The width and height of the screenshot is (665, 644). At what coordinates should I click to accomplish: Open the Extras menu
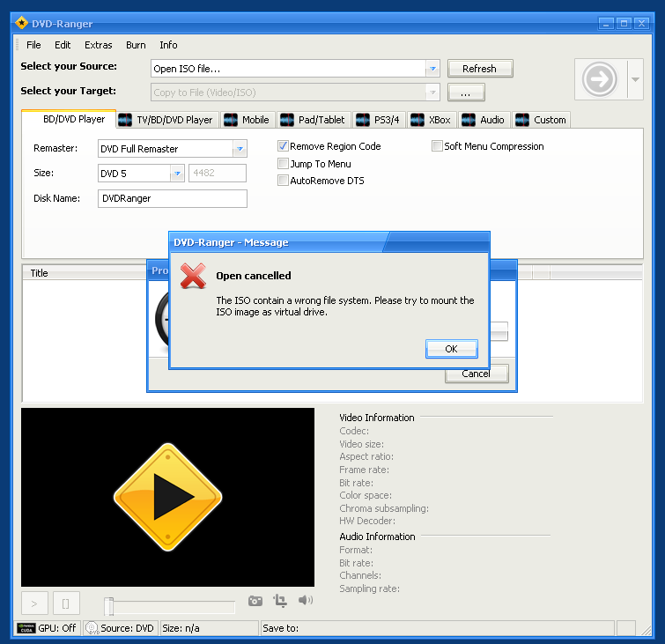[x=99, y=45]
